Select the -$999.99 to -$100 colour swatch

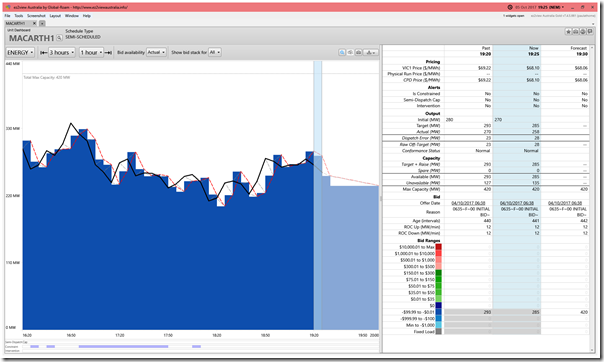[x=438, y=318]
